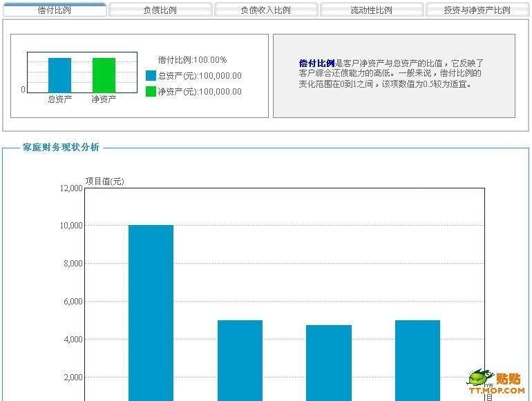Click the 偿付比例:100.00% text label
Image resolution: width=532 pixels, height=401 pixels.
pos(192,60)
